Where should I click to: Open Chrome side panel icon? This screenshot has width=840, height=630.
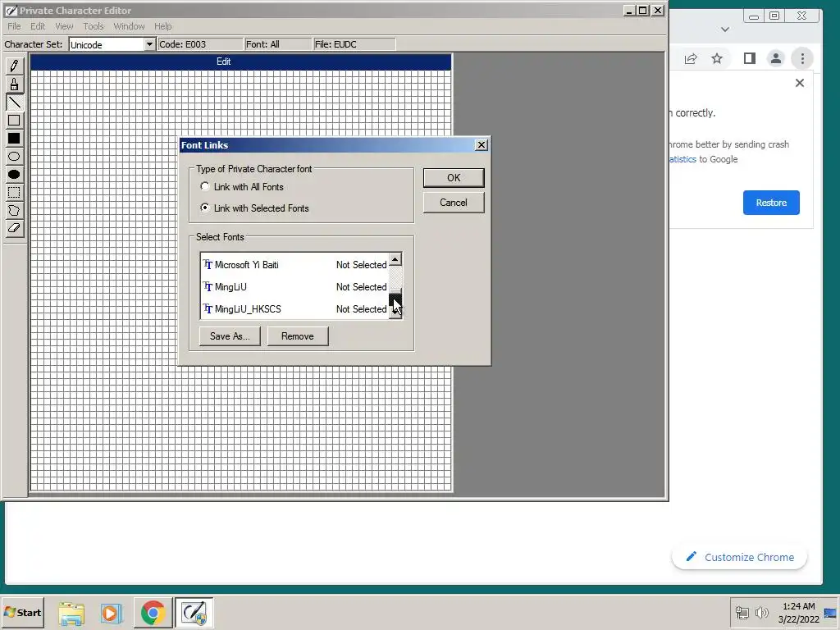pos(750,58)
